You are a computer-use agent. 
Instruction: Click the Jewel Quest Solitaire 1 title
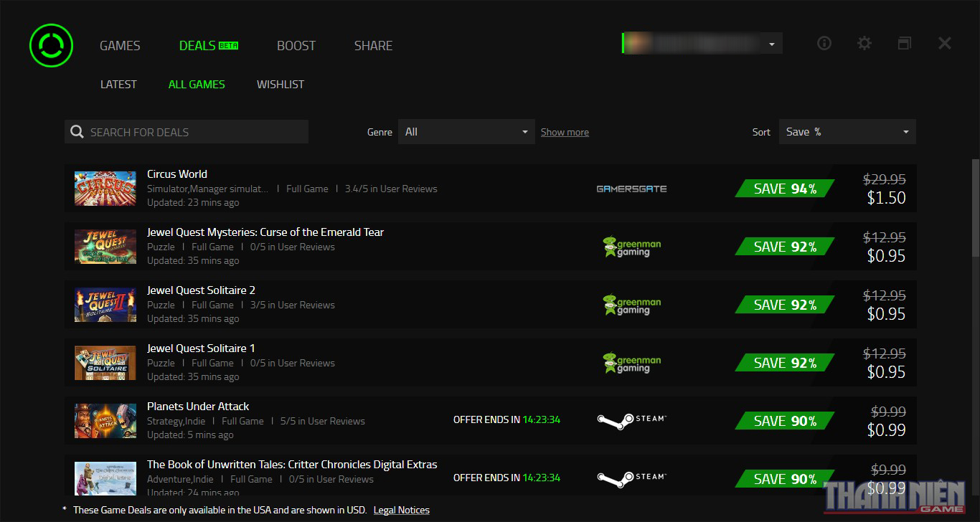point(201,348)
